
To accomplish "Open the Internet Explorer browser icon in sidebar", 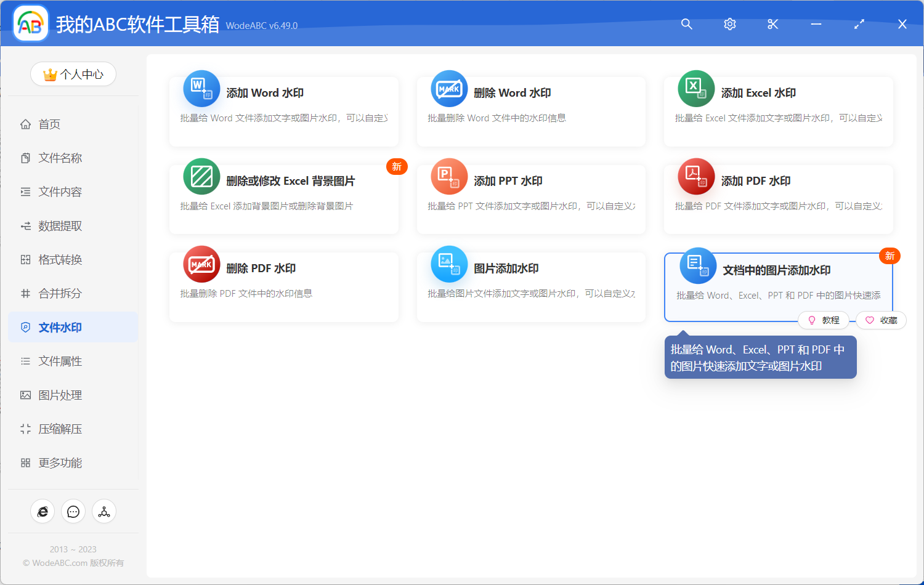I will pyautogui.click(x=43, y=512).
